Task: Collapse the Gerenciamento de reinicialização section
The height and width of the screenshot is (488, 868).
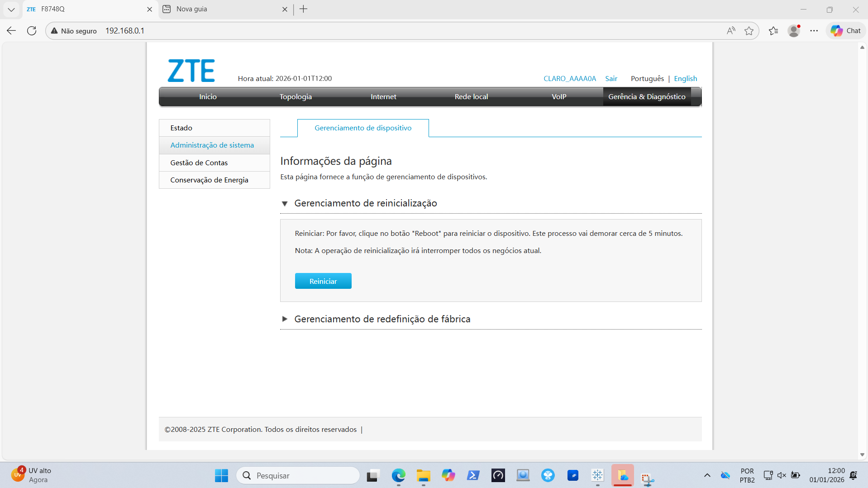Action: (x=285, y=203)
